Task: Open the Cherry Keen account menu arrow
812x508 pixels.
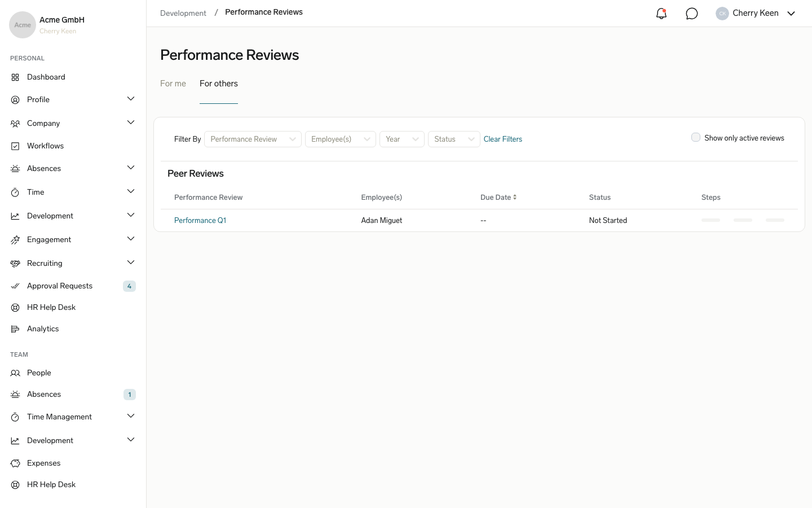Action: (x=791, y=14)
